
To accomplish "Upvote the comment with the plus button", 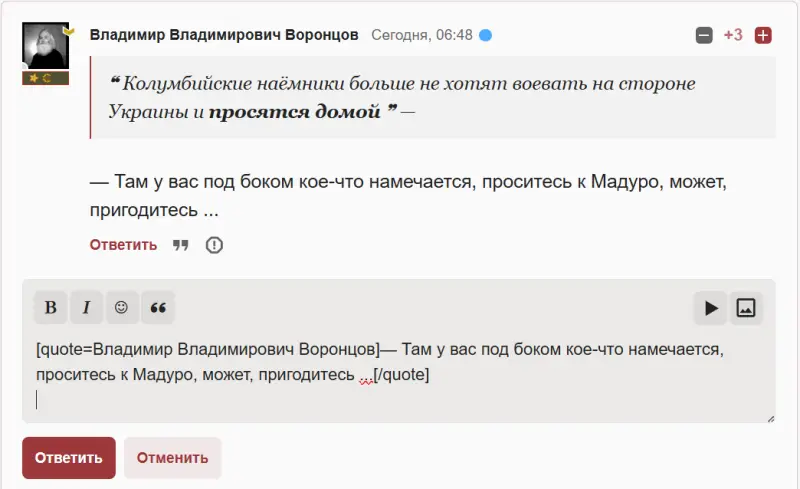I will click(x=763, y=35).
